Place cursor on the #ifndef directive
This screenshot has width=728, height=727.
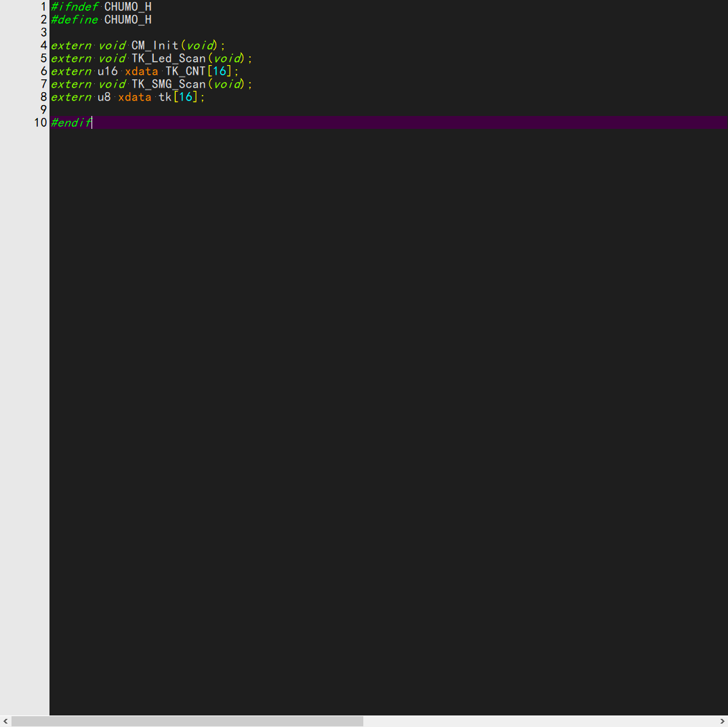(x=74, y=7)
